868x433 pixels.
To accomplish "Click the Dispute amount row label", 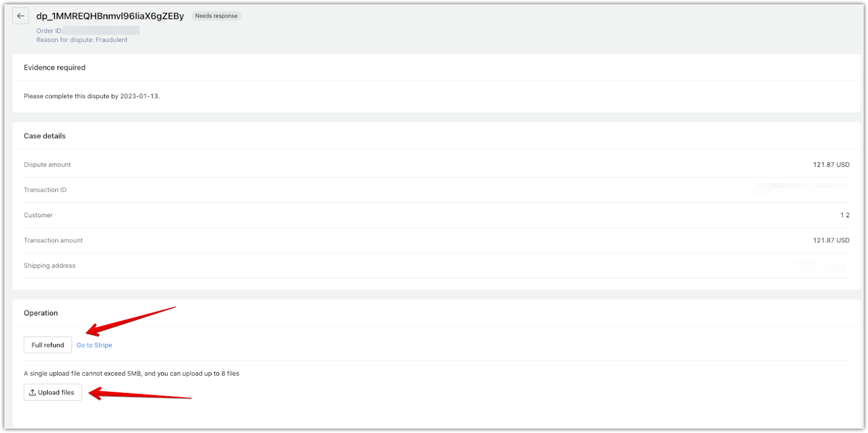I will click(x=47, y=165).
